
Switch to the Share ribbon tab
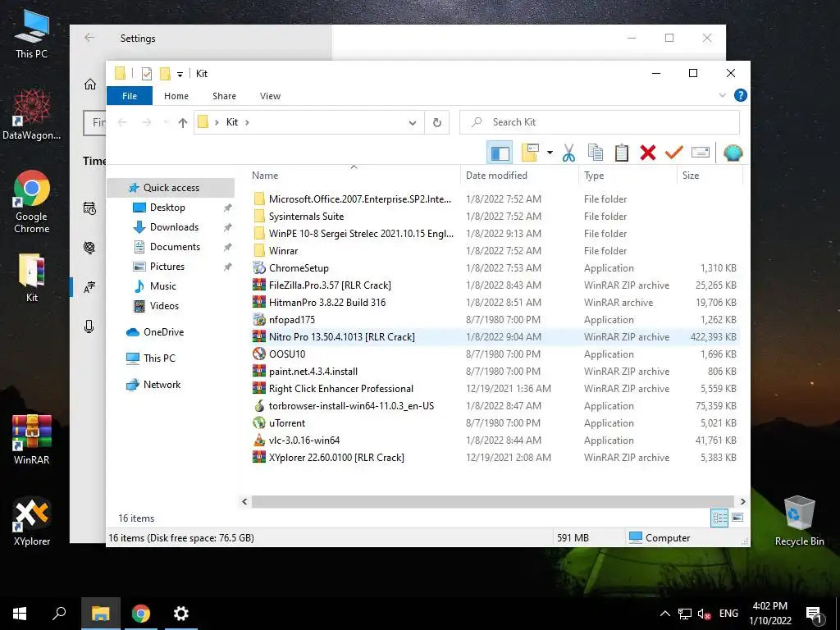tap(224, 96)
